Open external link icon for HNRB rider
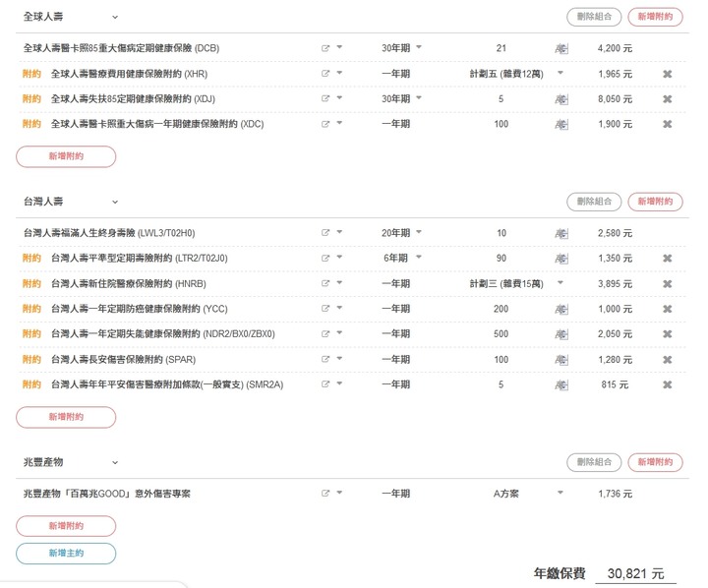 coord(325,283)
